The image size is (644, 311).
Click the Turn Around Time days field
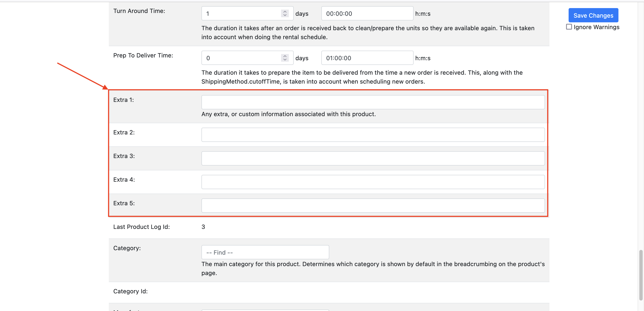(x=247, y=13)
